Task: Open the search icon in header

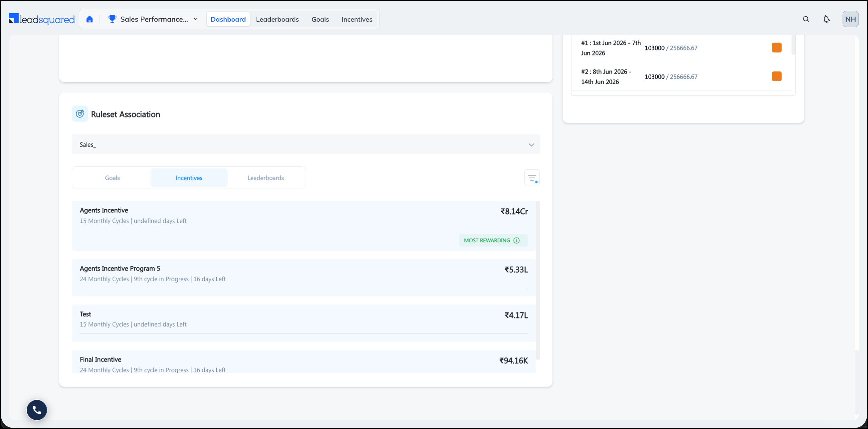Action: (806, 19)
